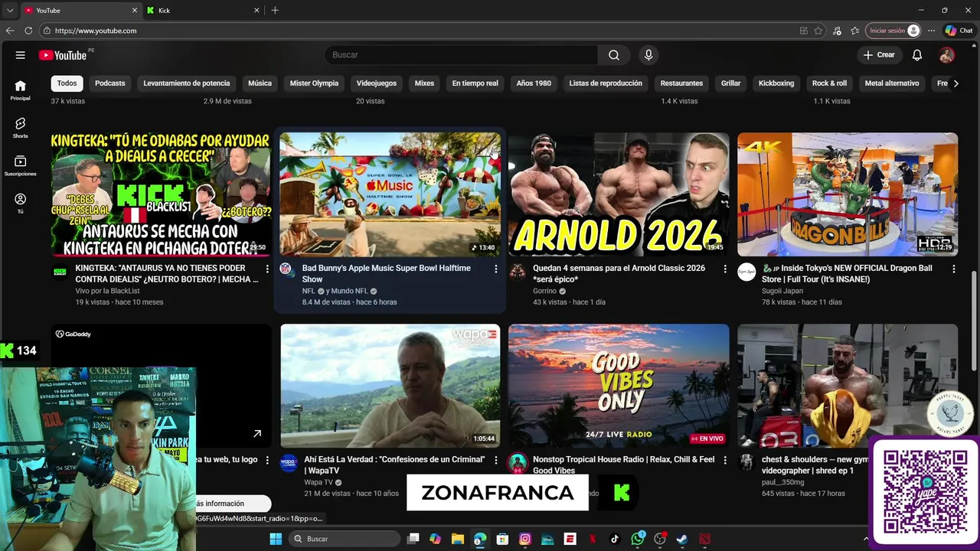The image size is (980, 551).
Task: Reload the page with the refresh icon
Action: pyautogui.click(x=28, y=31)
